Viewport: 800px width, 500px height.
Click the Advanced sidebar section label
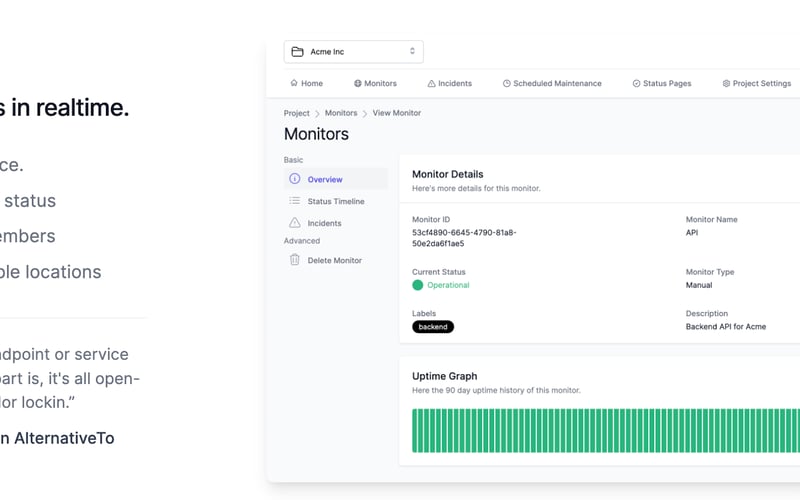click(x=302, y=241)
